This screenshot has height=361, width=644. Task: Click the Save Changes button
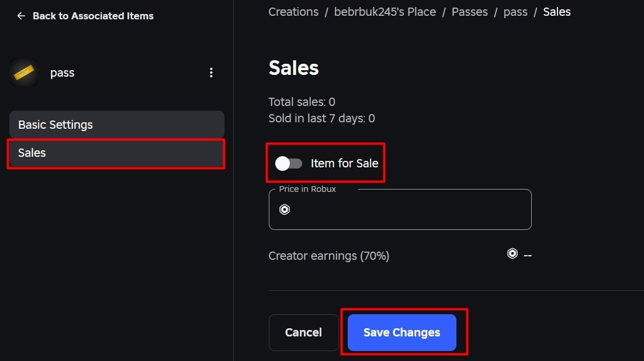[401, 333]
